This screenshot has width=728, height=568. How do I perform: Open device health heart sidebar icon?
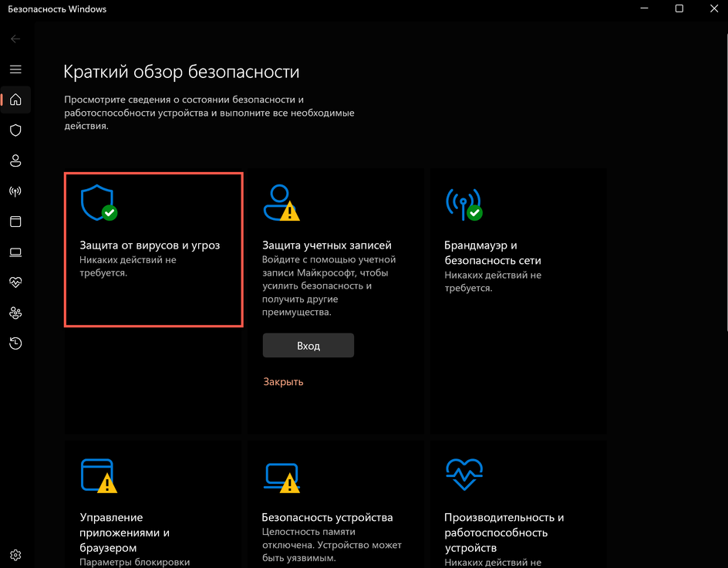click(x=15, y=282)
